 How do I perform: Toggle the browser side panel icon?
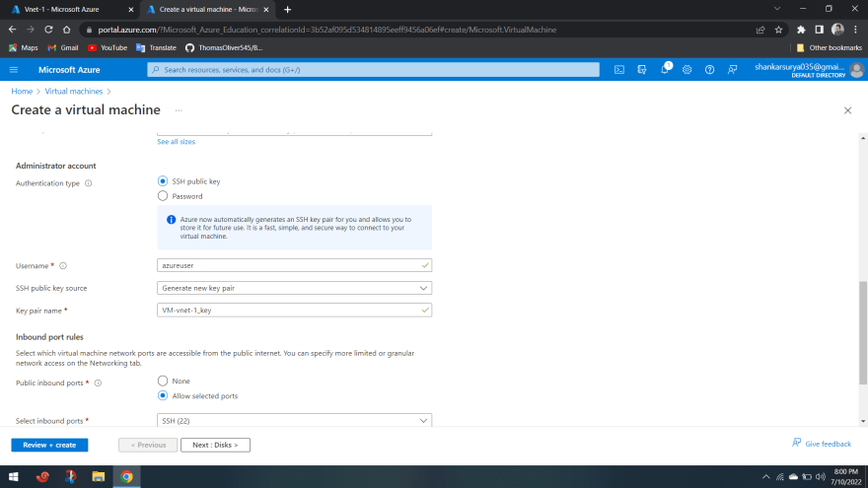pos(820,30)
